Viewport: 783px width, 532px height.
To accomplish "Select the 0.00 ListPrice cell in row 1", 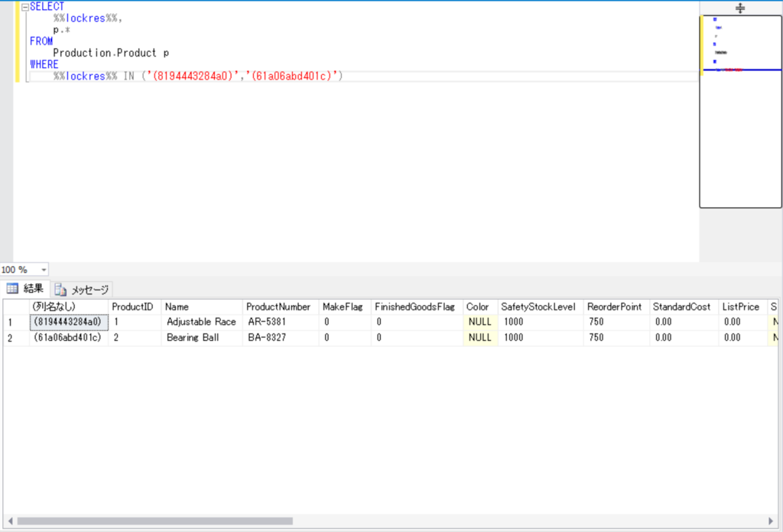I will point(742,322).
